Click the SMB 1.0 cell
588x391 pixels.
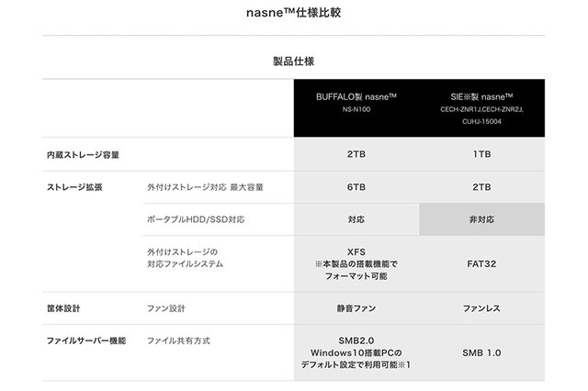pyautogui.click(x=482, y=352)
